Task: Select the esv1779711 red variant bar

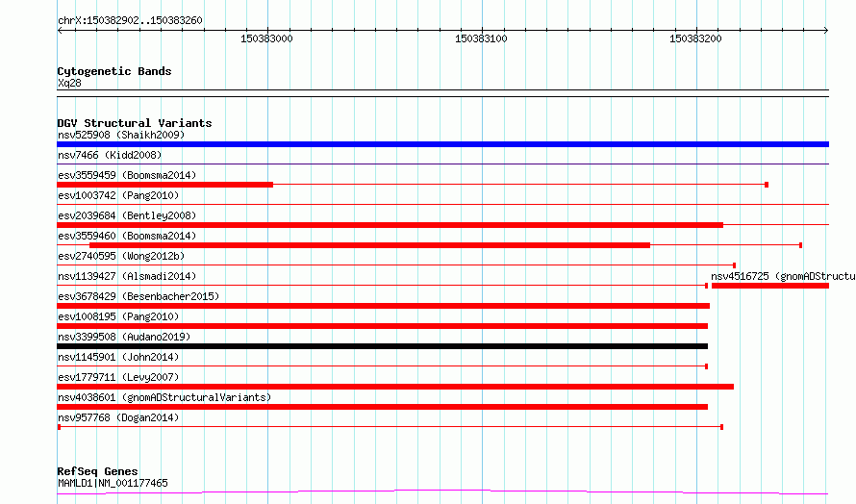Action: click(395, 387)
